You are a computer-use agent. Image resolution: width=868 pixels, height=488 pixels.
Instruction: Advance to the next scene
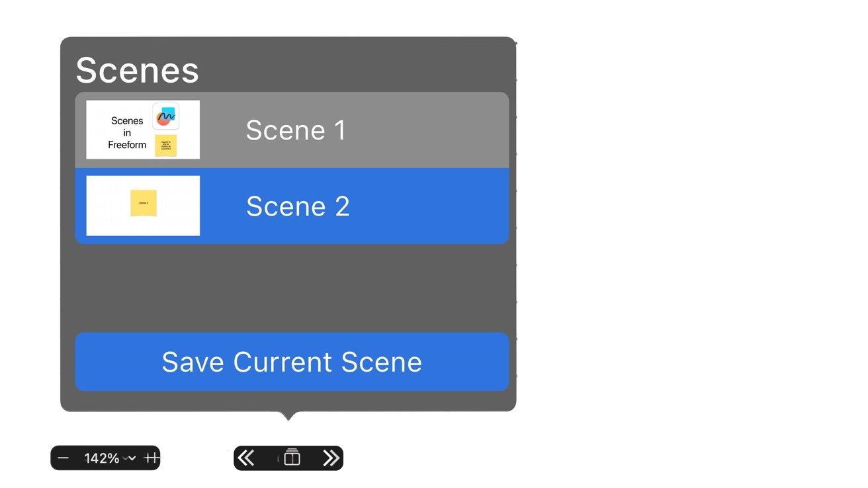(331, 458)
